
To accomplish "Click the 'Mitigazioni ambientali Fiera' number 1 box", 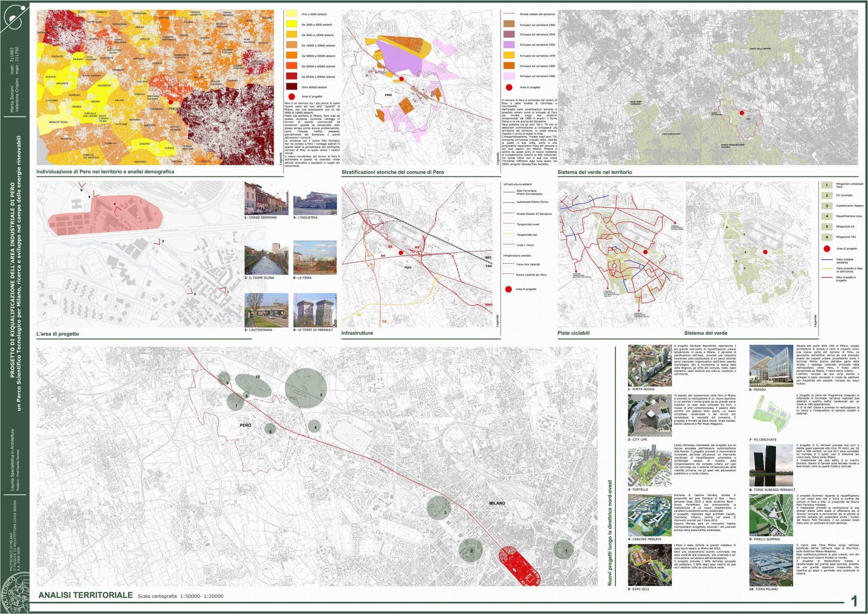I will point(827,185).
